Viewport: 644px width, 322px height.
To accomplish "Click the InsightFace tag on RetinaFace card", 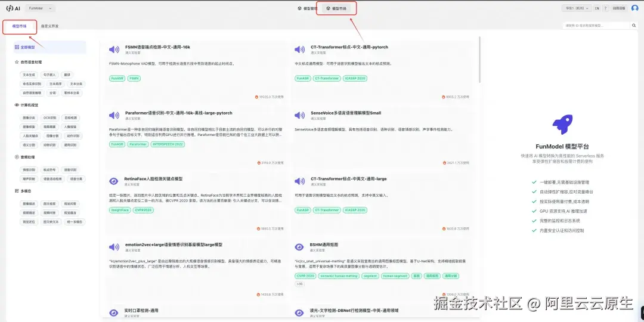I will [x=120, y=210].
